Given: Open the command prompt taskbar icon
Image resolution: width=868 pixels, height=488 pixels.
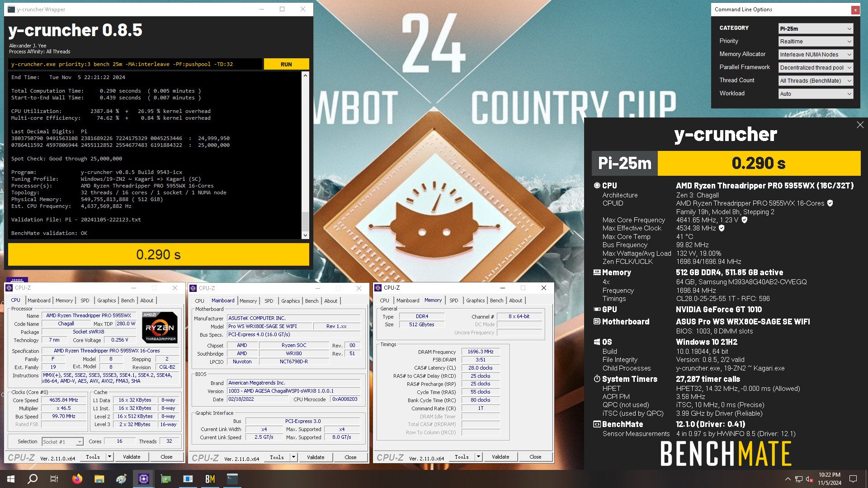Looking at the screenshot, I should tap(232, 479).
